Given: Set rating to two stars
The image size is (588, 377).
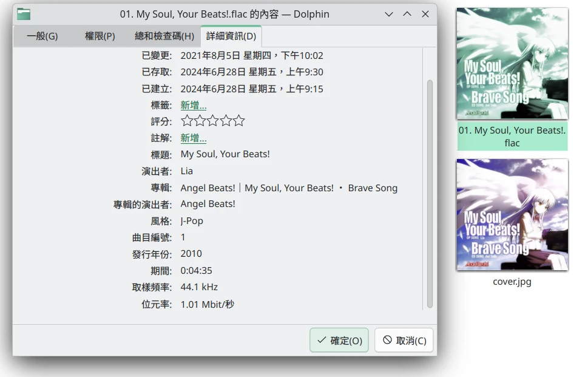Looking at the screenshot, I should click(200, 121).
